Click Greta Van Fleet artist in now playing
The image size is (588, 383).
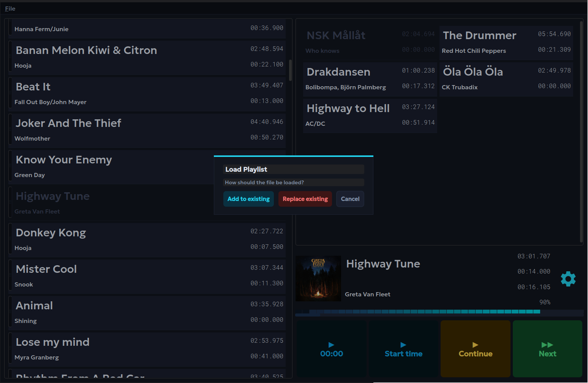[367, 294]
